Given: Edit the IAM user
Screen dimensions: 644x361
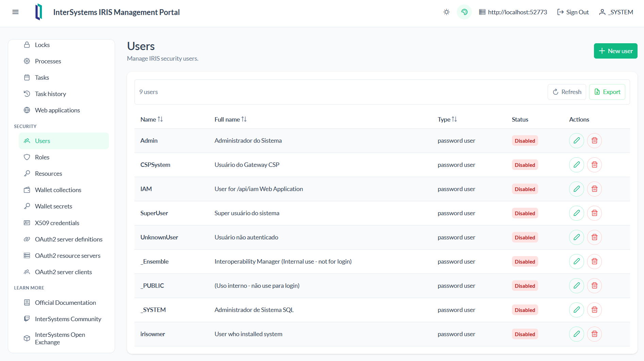Looking at the screenshot, I should coord(577,189).
